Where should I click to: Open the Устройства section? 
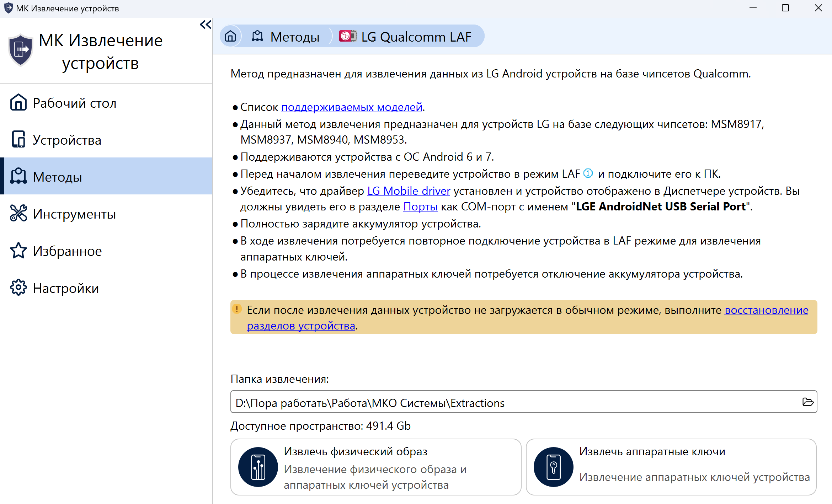coord(106,140)
